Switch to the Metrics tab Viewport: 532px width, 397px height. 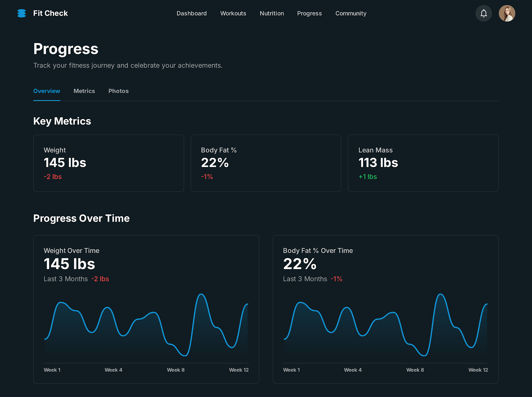point(84,91)
